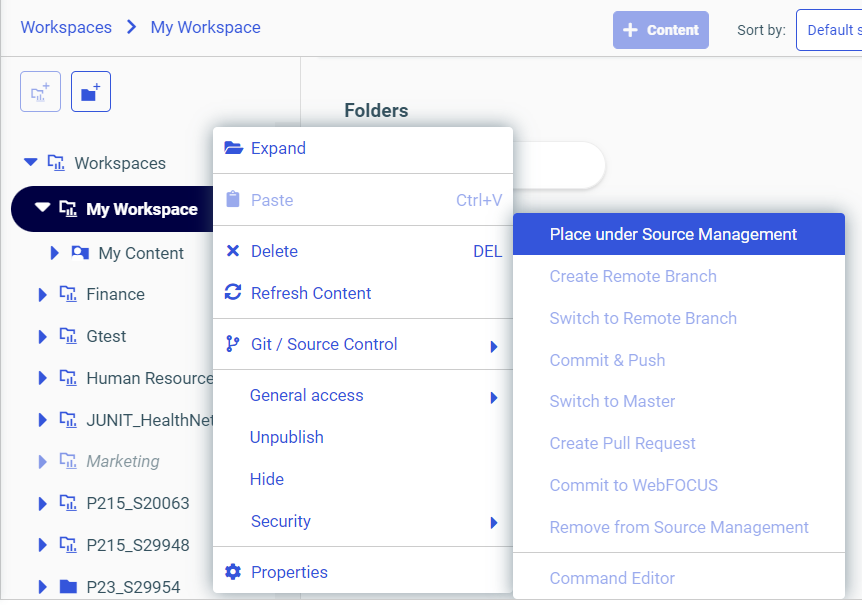The image size is (862, 605).
Task: Collapse the My Workspace tree node
Action: 40,208
